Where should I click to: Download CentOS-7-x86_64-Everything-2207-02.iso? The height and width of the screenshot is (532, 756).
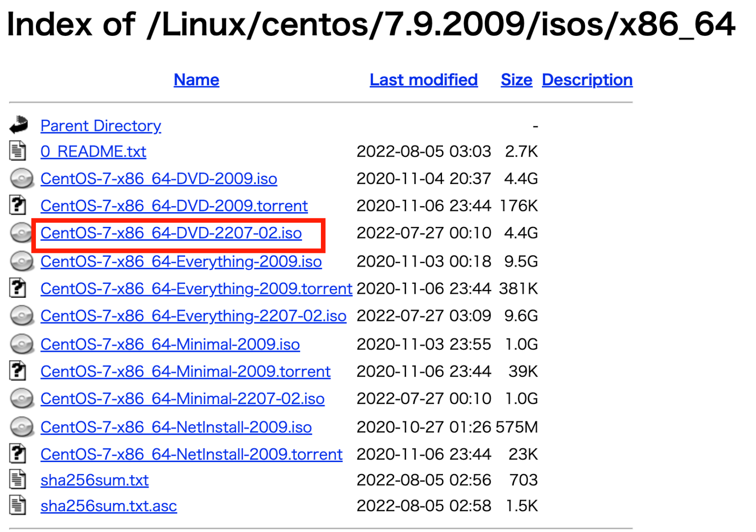pyautogui.click(x=193, y=315)
